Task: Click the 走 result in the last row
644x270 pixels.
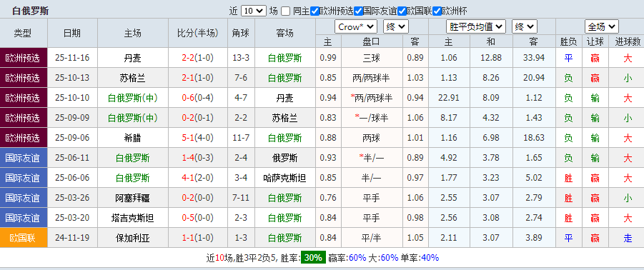Action: pos(628,238)
